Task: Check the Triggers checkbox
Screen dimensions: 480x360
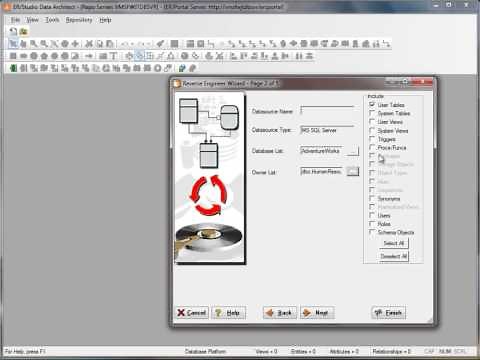Action: [372, 139]
